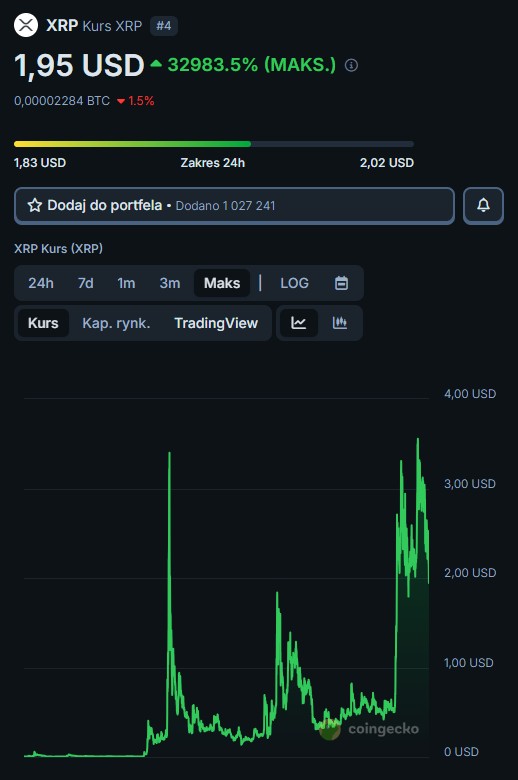Click the 32983.5% (MAKS.) change value
Viewport: 518px width, 780px height.
pyautogui.click(x=252, y=65)
